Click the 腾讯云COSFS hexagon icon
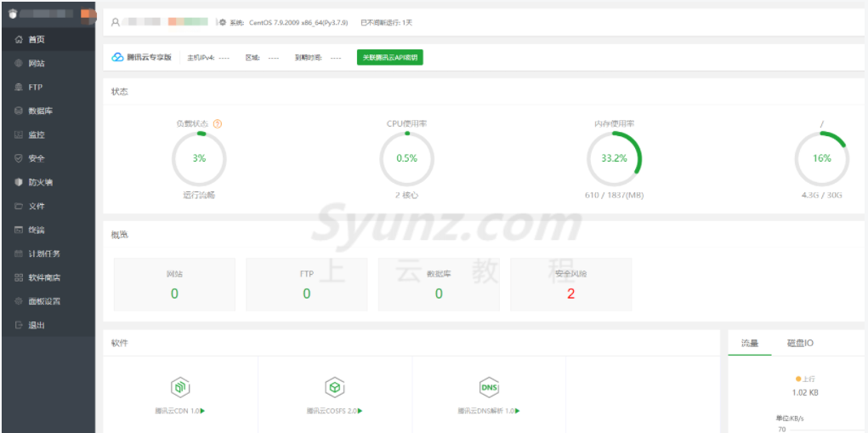868x433 pixels. pyautogui.click(x=334, y=388)
